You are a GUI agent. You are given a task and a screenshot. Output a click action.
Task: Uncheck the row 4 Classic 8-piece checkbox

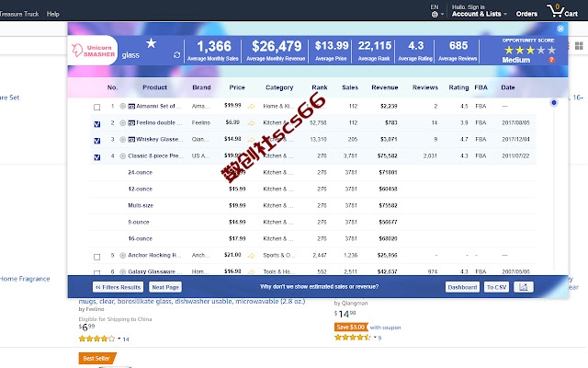coord(97,157)
